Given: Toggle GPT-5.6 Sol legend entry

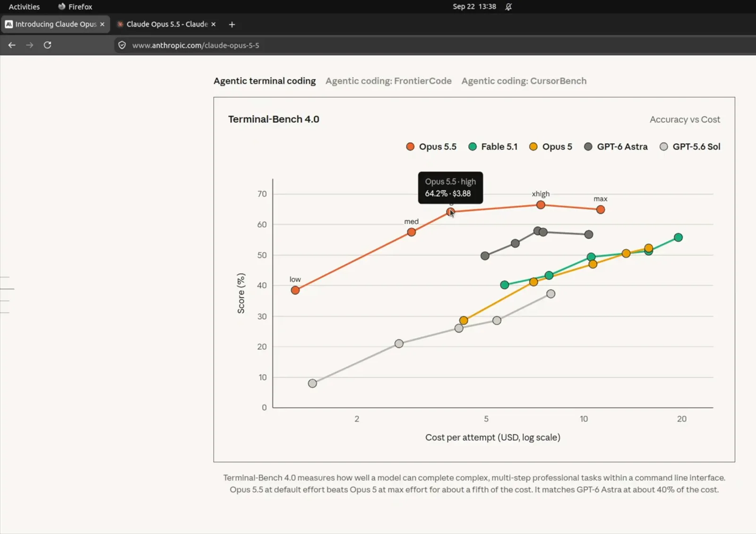Looking at the screenshot, I should coord(690,146).
